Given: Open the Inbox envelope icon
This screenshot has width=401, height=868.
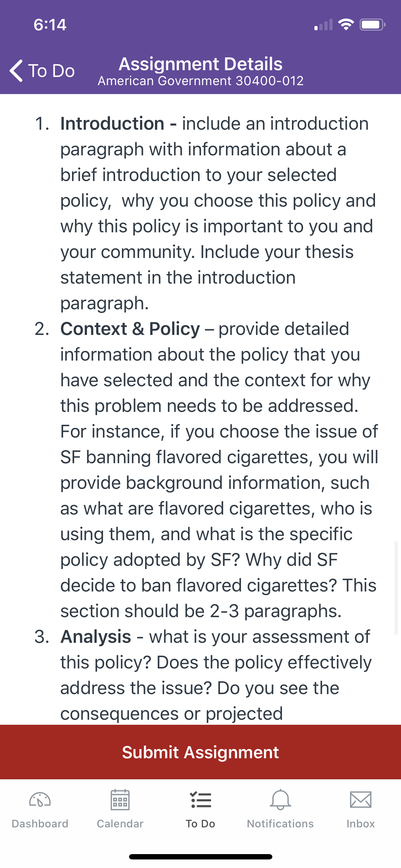Looking at the screenshot, I should pyautogui.click(x=361, y=800).
